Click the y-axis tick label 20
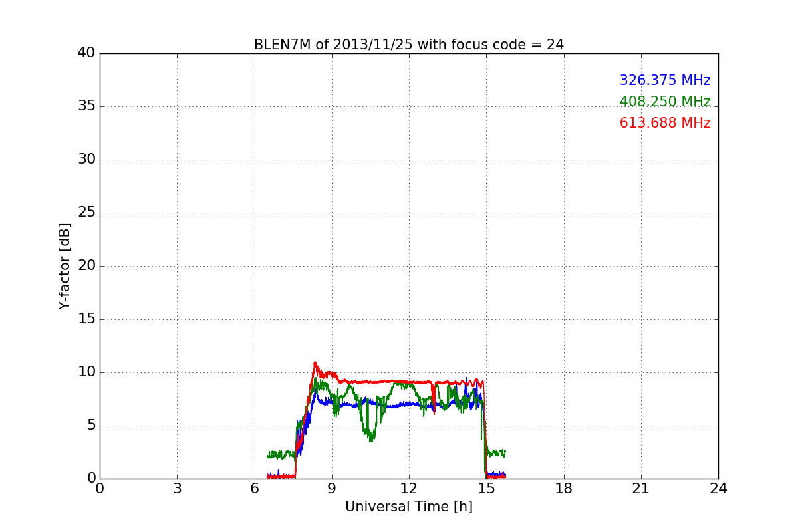Viewport: 798px width, 532px height. pyautogui.click(x=86, y=266)
